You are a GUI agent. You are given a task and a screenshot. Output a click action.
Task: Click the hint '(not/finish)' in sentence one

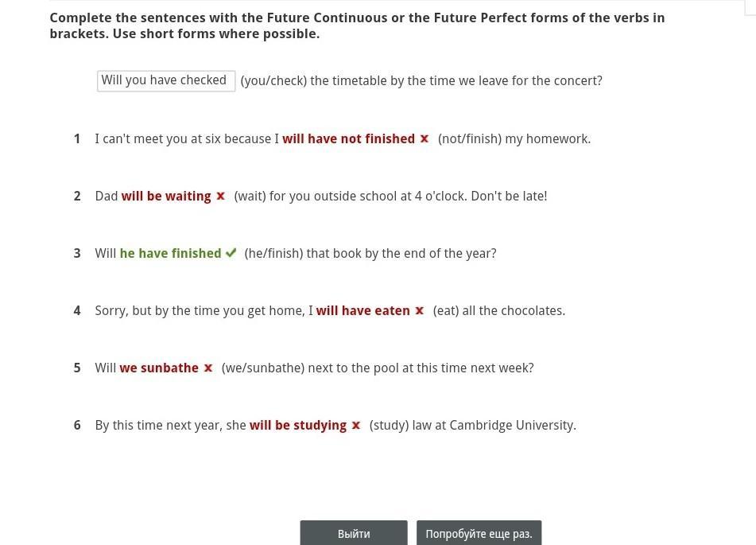469,138
